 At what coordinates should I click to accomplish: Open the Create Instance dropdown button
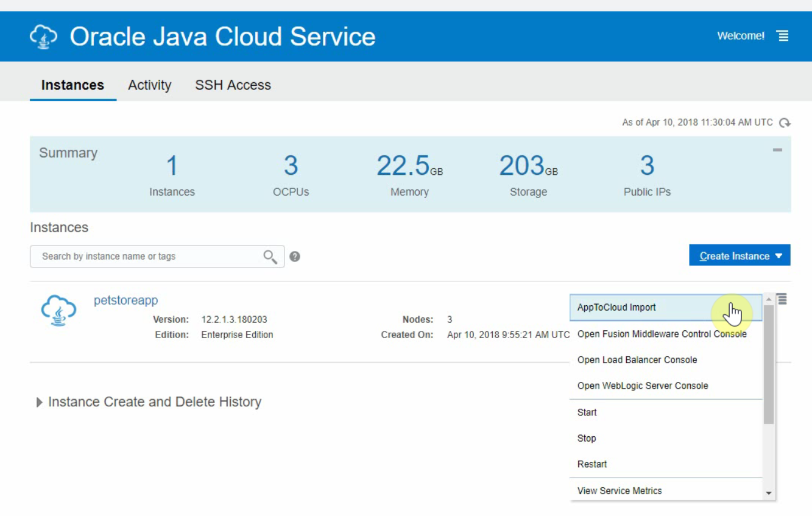pos(740,255)
